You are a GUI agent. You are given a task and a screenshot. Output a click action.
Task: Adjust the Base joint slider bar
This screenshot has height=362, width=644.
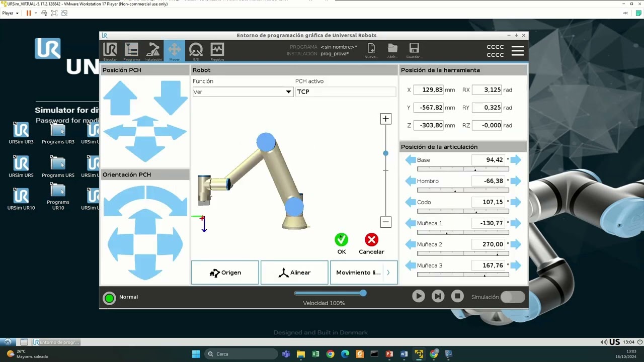tap(463, 169)
